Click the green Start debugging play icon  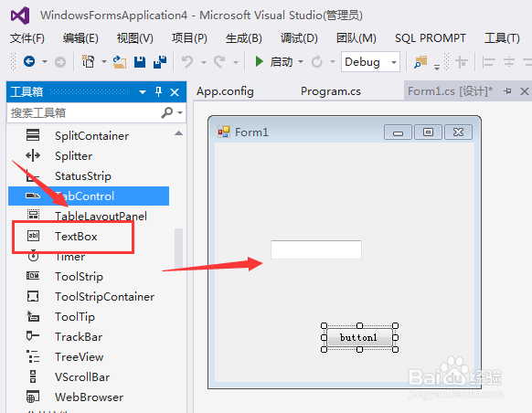point(260,62)
